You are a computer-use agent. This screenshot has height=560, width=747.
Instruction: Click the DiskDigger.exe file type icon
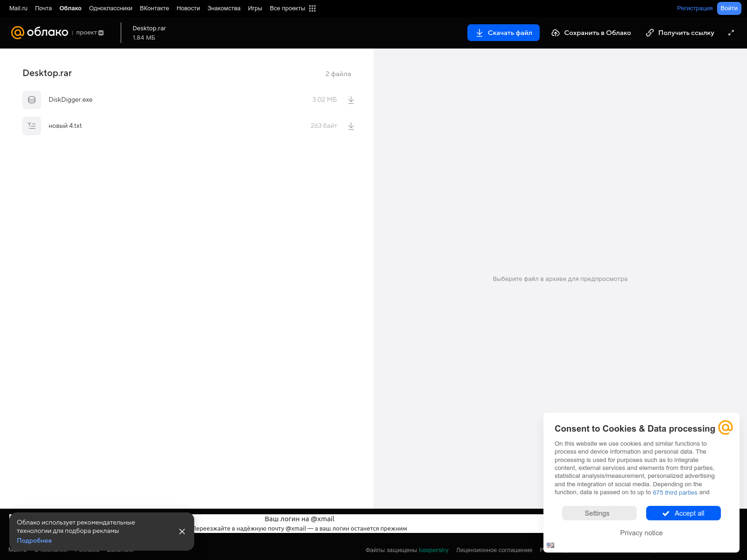pyautogui.click(x=32, y=100)
